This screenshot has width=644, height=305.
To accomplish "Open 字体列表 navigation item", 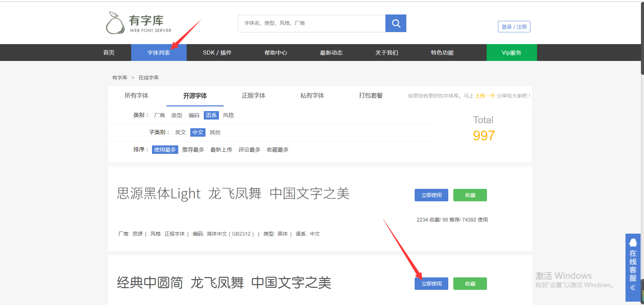I will 159,53.
